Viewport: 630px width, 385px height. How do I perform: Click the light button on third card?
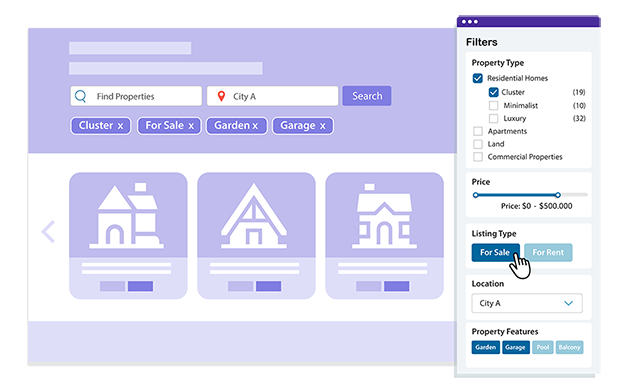[x=369, y=286]
